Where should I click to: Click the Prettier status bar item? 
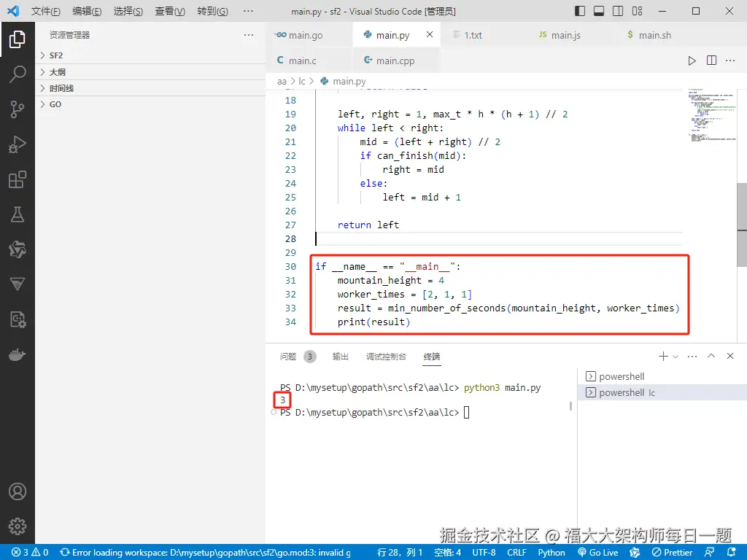pos(672,553)
